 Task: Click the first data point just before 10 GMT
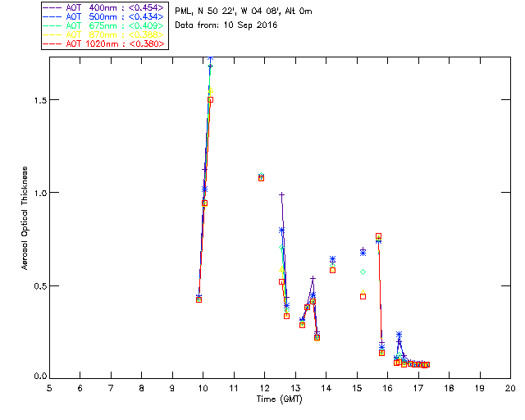click(x=199, y=299)
